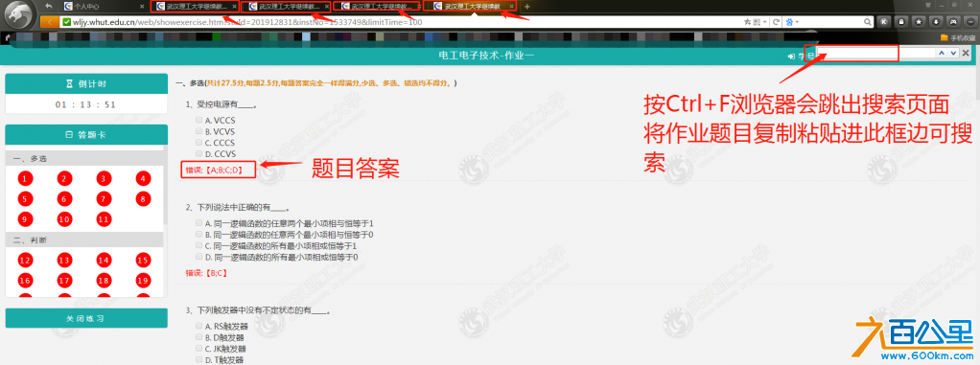This screenshot has height=365, width=980.
Task: Click the 错误:【A;B;C;D】 answer text
Action: [214, 170]
